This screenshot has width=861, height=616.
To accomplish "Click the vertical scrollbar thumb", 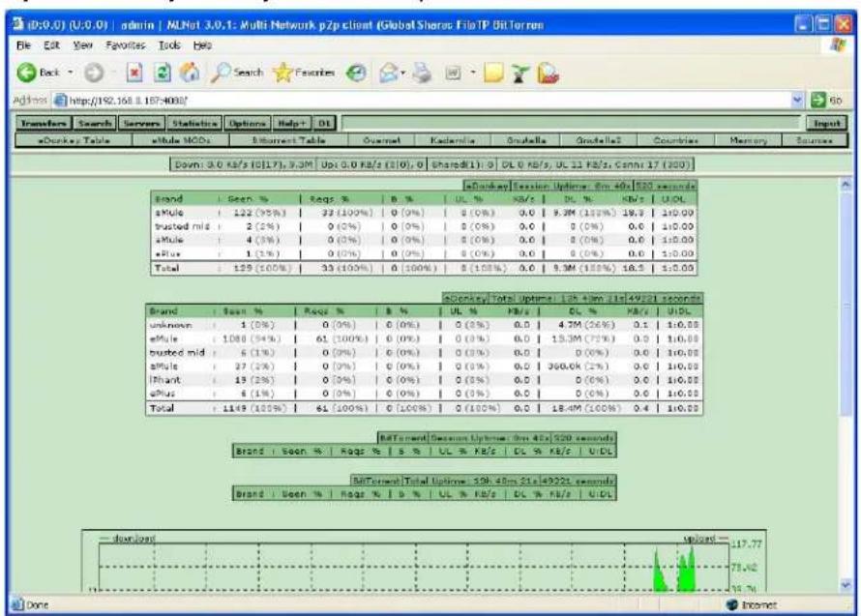I will 846,303.
